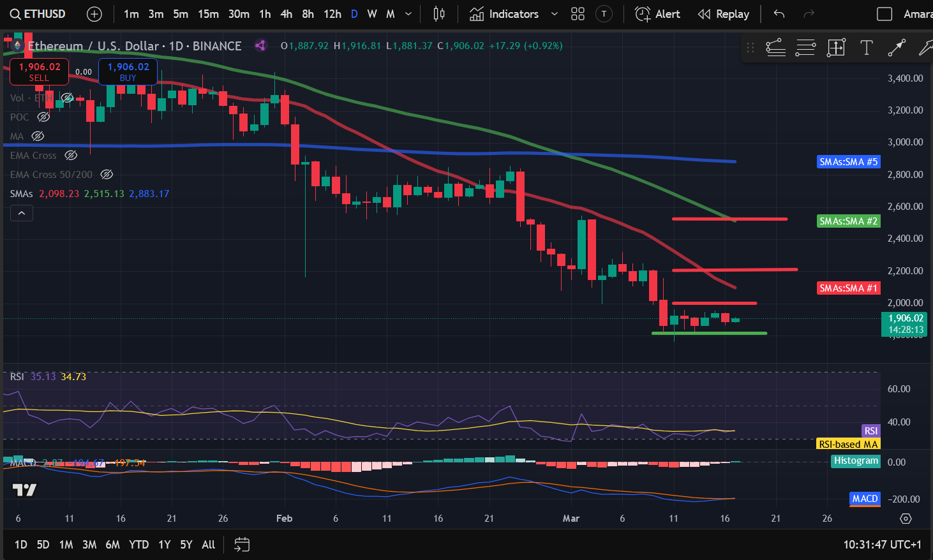Click the SMA value 2,883.17 in legend
Image resolution: width=933 pixels, height=560 pixels.
(x=149, y=193)
